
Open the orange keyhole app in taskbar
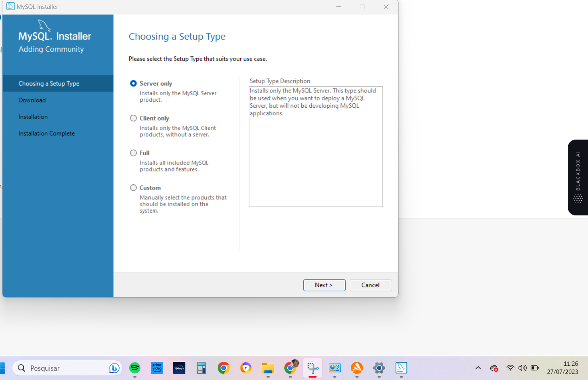[x=246, y=368]
